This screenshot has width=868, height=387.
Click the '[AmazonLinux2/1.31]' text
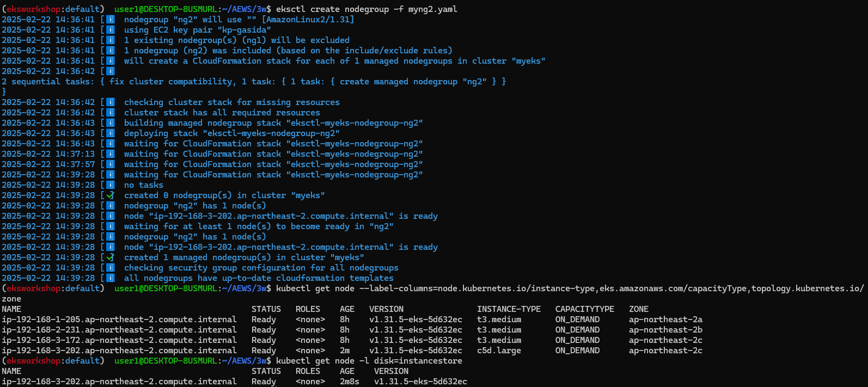pos(308,20)
